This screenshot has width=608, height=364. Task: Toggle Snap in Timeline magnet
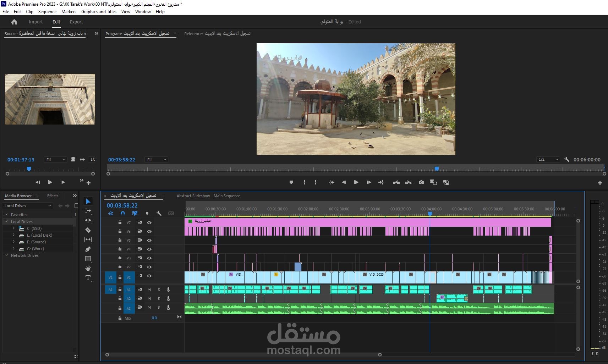pos(123,213)
